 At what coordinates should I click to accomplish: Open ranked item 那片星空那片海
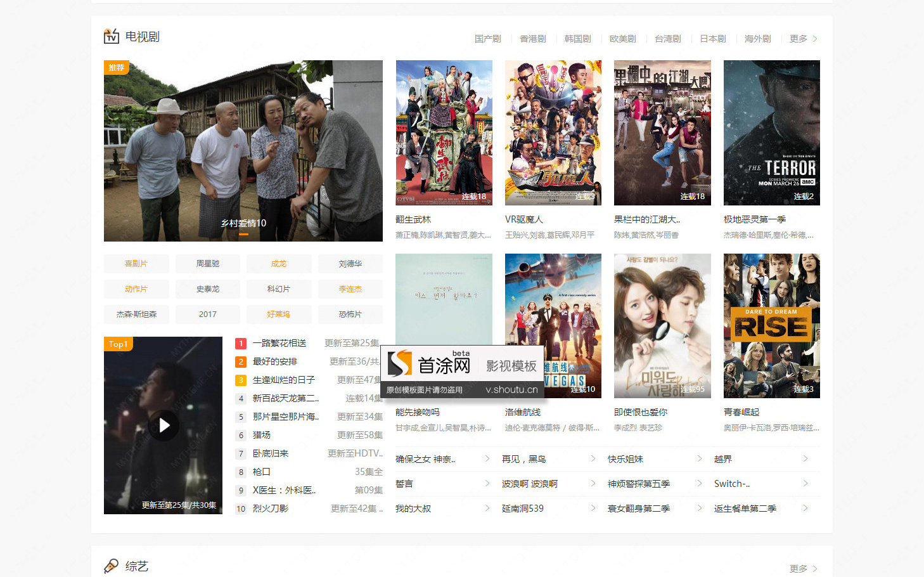click(286, 417)
